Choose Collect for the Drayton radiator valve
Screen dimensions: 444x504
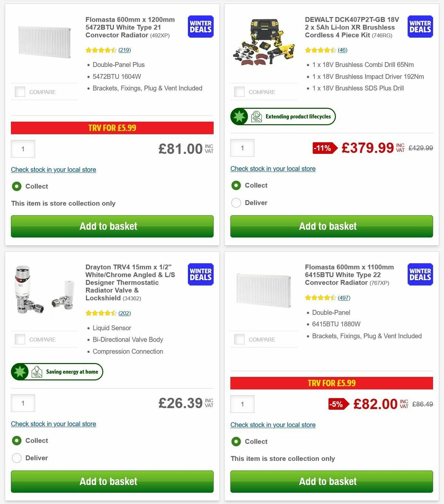17,441
